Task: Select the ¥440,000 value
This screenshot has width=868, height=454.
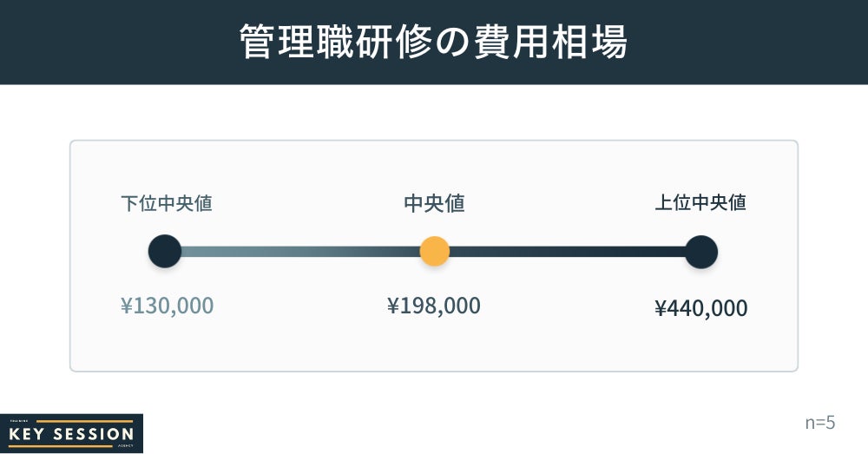Action: (x=700, y=308)
